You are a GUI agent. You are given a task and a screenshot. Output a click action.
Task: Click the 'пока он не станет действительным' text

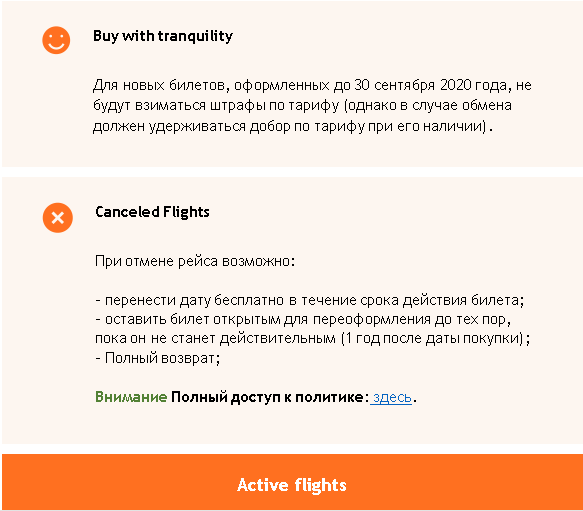pyautogui.click(x=216, y=339)
